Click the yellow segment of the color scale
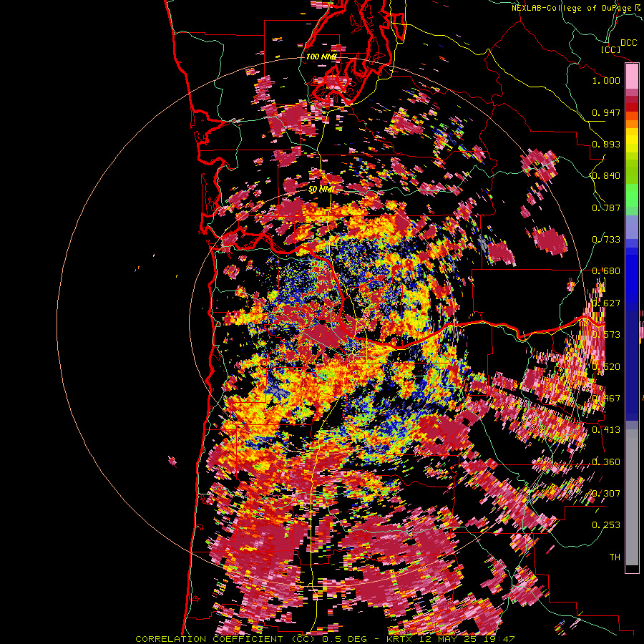Viewport: 644px width, 644px height. coord(632,140)
